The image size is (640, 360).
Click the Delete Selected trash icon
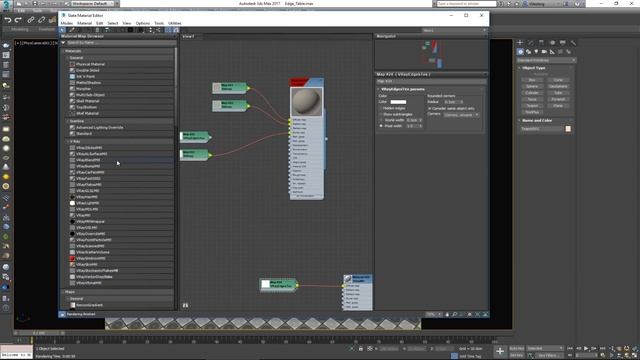point(97,30)
